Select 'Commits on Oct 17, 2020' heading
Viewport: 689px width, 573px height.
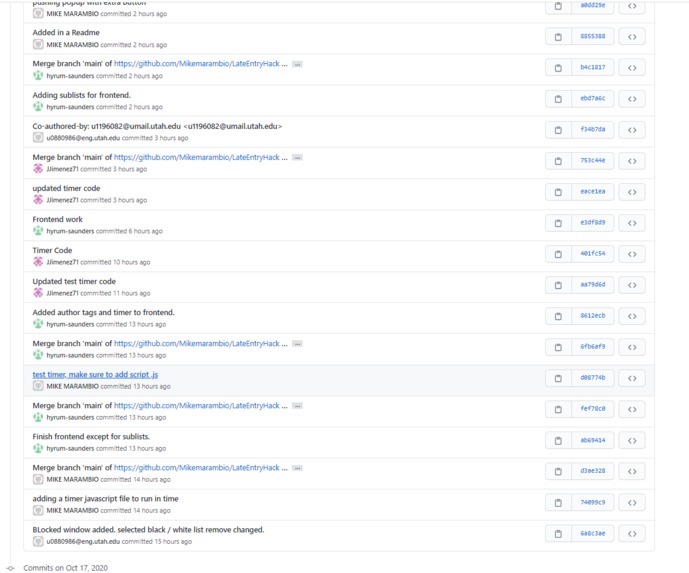(x=65, y=568)
